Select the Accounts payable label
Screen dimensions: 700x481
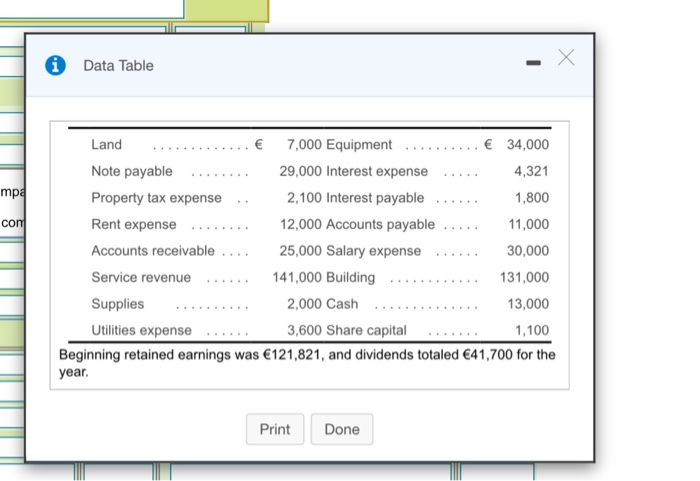pyautogui.click(x=380, y=224)
